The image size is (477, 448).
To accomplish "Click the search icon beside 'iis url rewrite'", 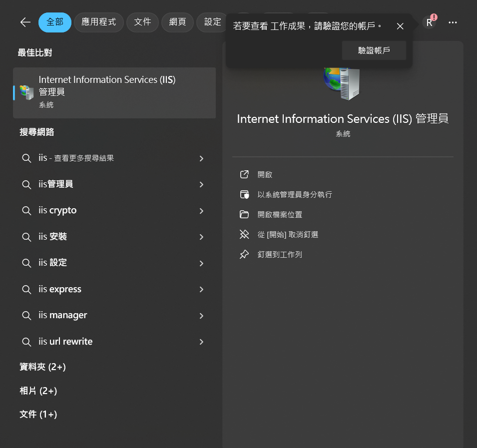I will [26, 342].
